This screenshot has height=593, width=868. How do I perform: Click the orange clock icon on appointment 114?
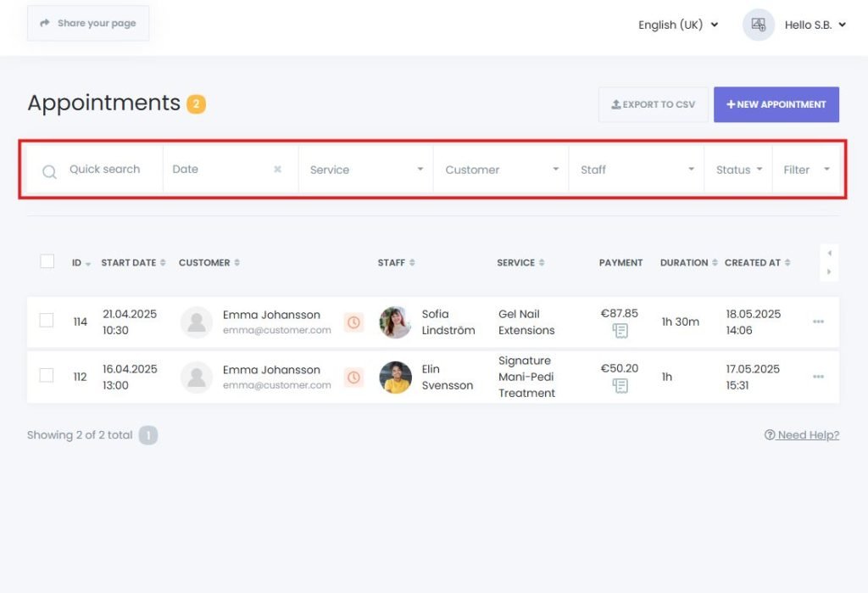point(353,322)
